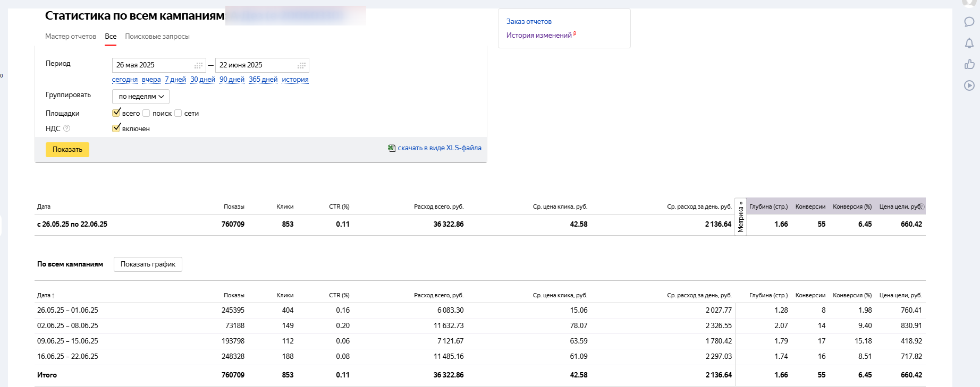Click Цена цели header in lower table
This screenshot has height=387, width=980.
point(900,295)
